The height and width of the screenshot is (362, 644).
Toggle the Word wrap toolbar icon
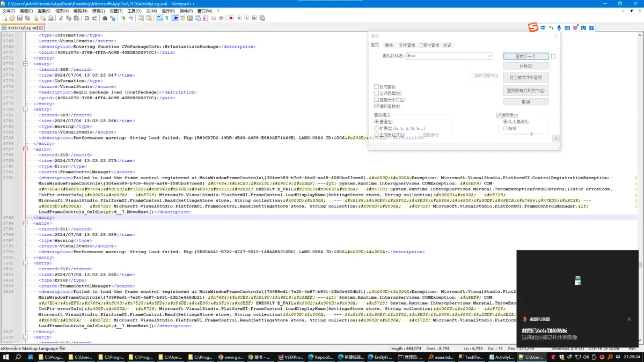tap(159, 18)
